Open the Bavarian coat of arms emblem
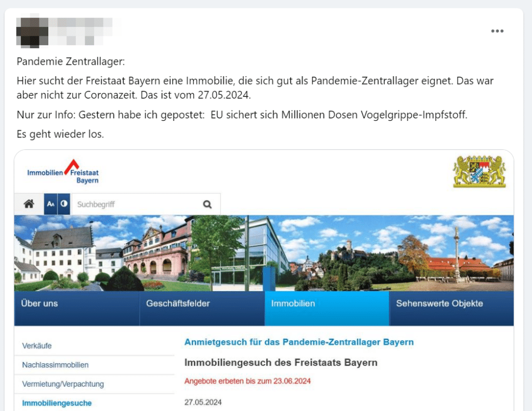This screenshot has height=411, width=532. (x=479, y=171)
